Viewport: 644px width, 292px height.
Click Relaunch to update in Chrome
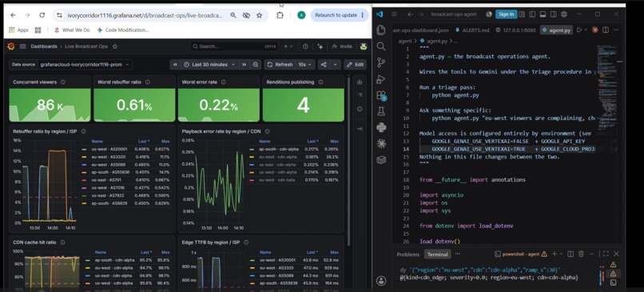coord(340,15)
